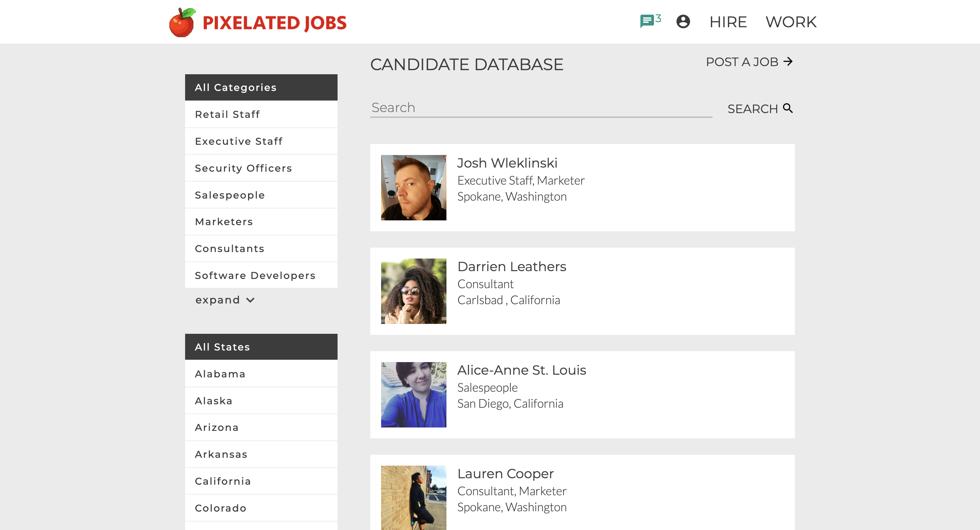980x530 pixels.
Task: Click the All States header
Action: pos(223,347)
